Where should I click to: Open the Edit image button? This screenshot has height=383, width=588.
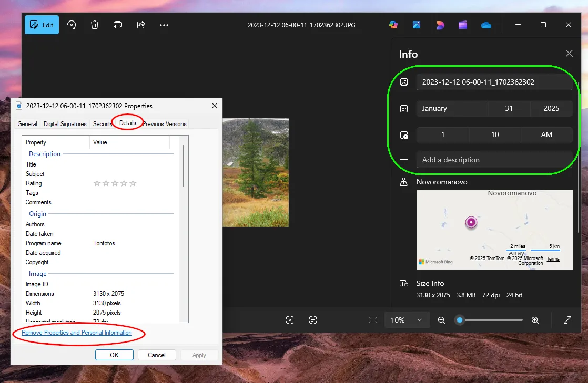coord(42,25)
